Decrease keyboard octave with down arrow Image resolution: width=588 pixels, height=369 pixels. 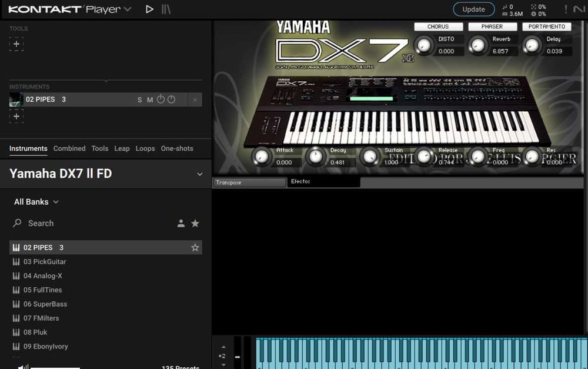coord(223,365)
